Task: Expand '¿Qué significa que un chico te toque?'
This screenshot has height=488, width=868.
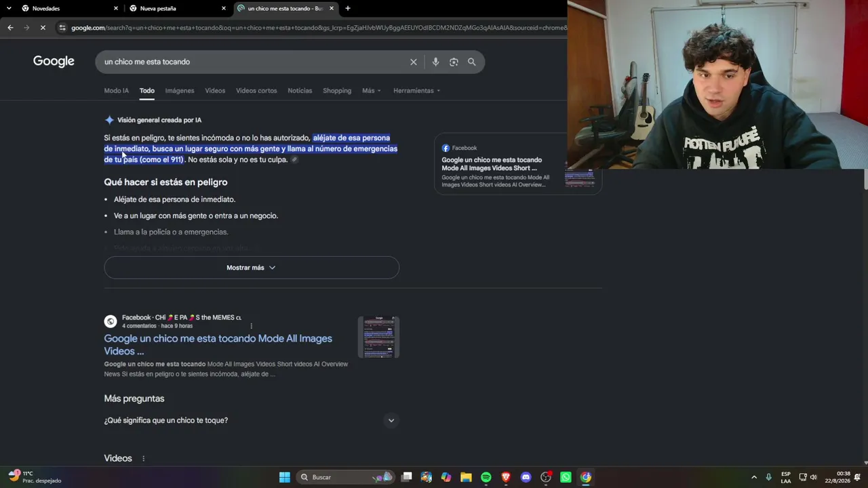Action: point(252,420)
